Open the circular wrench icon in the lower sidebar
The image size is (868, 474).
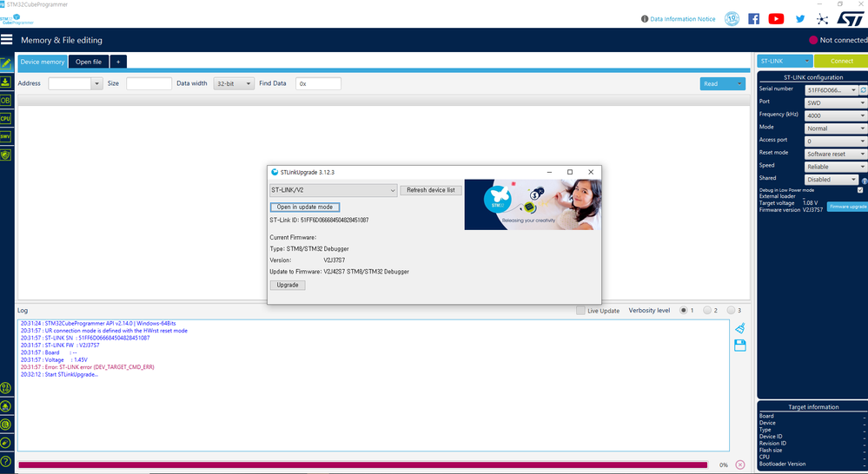click(x=5, y=443)
